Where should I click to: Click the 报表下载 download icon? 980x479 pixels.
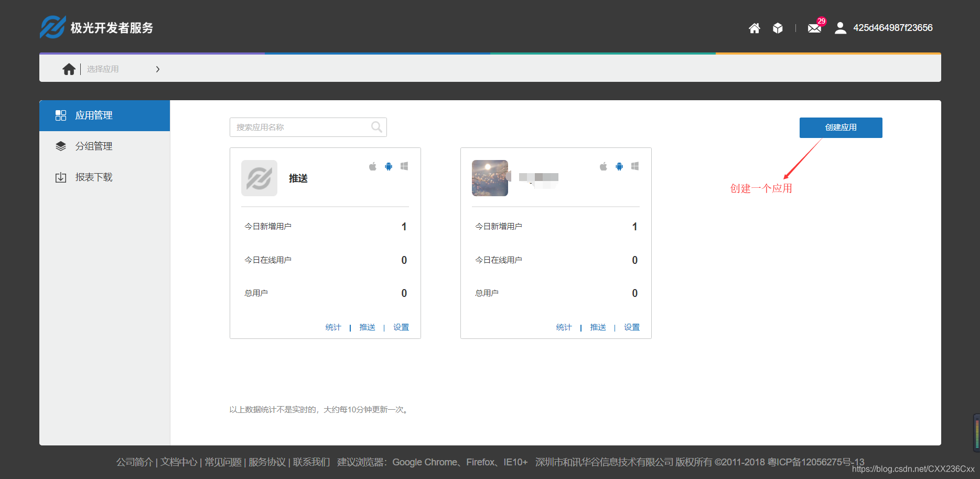pos(61,177)
